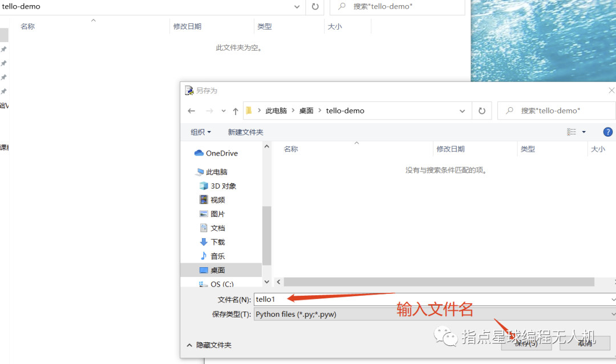This screenshot has width=616, height=364.
Task: Click folder icon in dialog address bar
Action: (x=249, y=111)
